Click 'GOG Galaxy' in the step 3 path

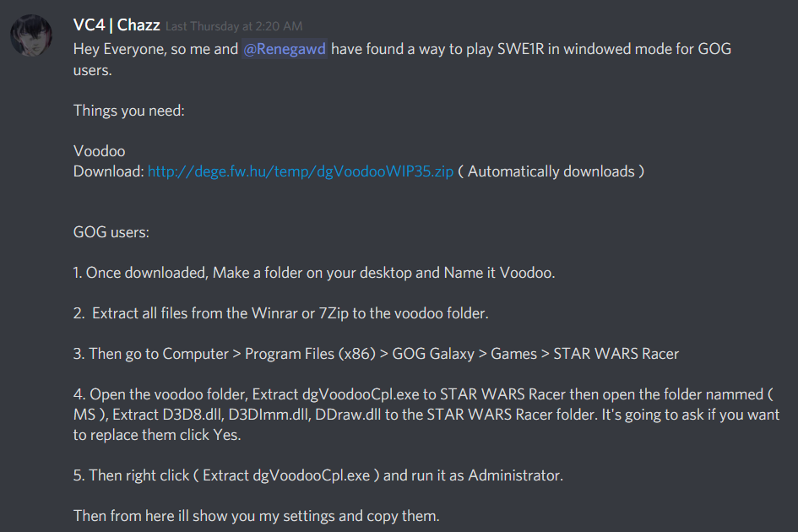[433, 354]
